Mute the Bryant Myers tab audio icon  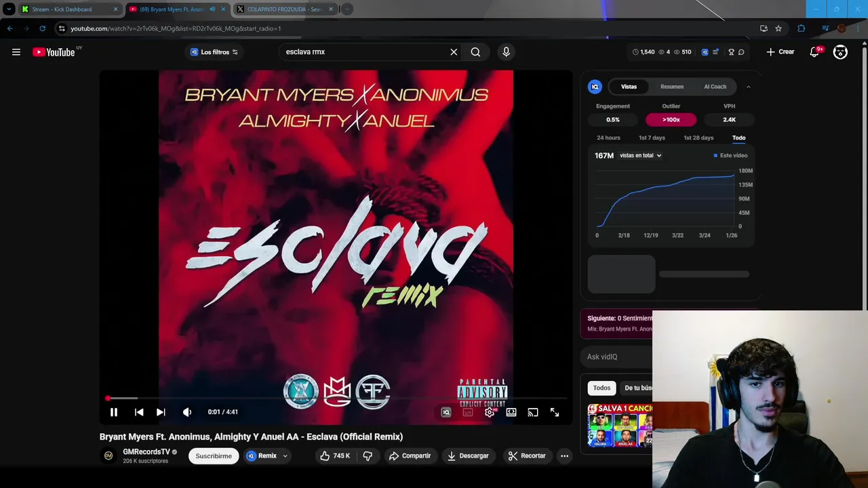coord(212,9)
